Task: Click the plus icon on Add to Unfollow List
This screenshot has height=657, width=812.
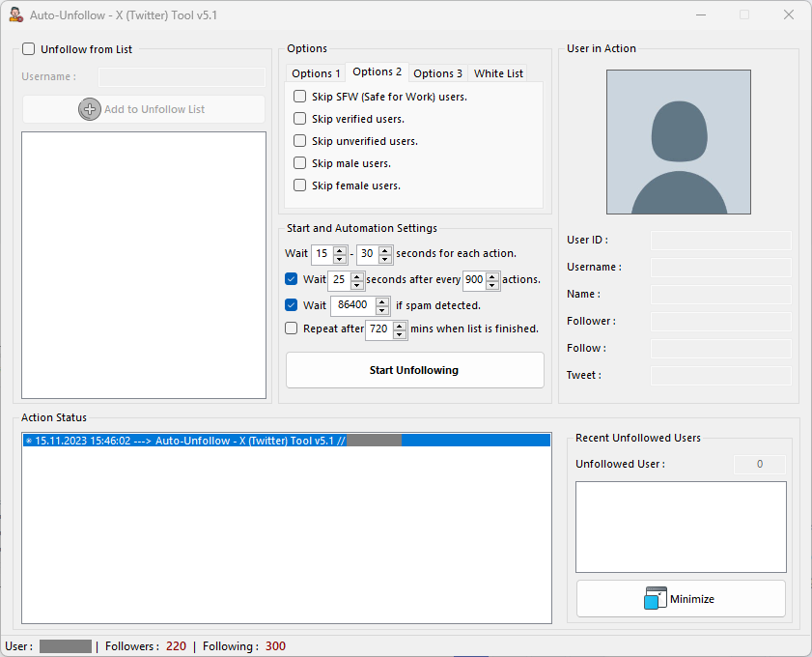Action: [90, 109]
